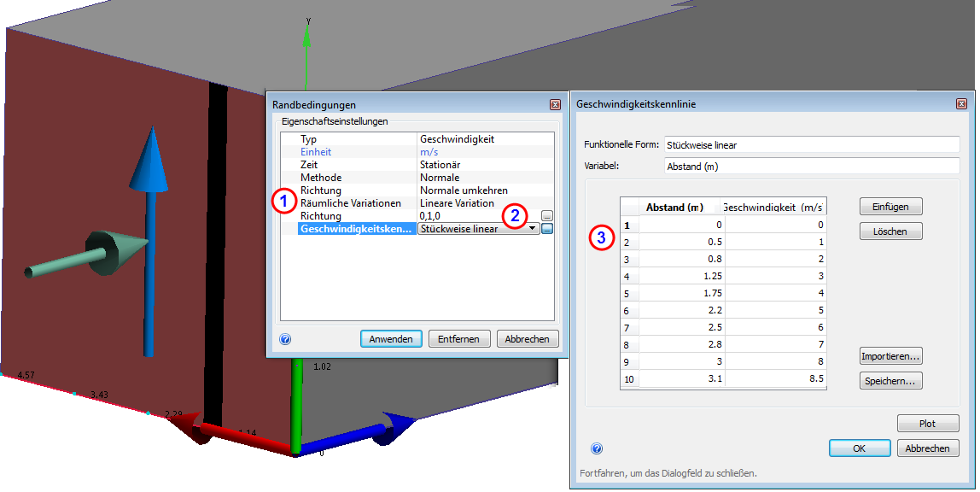Click Geschwindigkeit (m/s) column header
This screenshot has height=492, width=980.
pos(776,207)
